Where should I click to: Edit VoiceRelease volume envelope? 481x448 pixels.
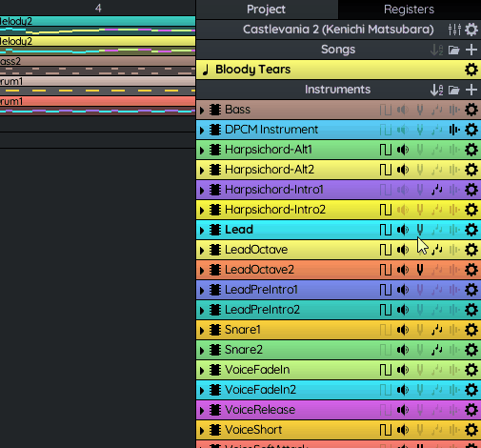[x=403, y=410]
